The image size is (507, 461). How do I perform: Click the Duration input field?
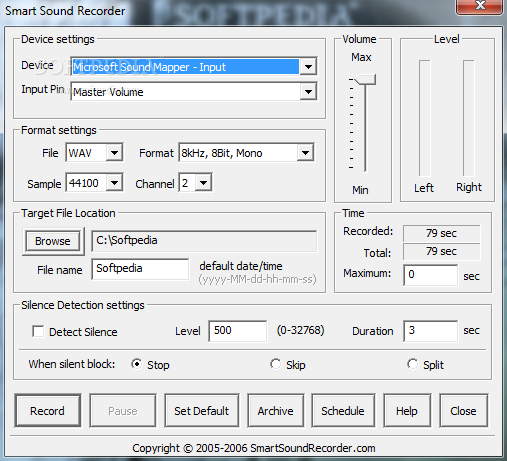click(x=431, y=331)
